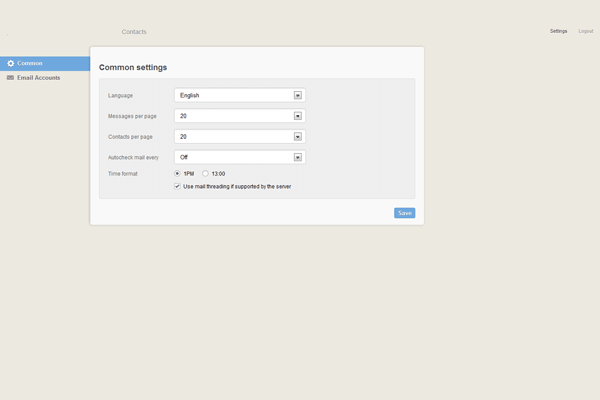
Task: Click the Autocheck field showing Off
Action: [232, 157]
